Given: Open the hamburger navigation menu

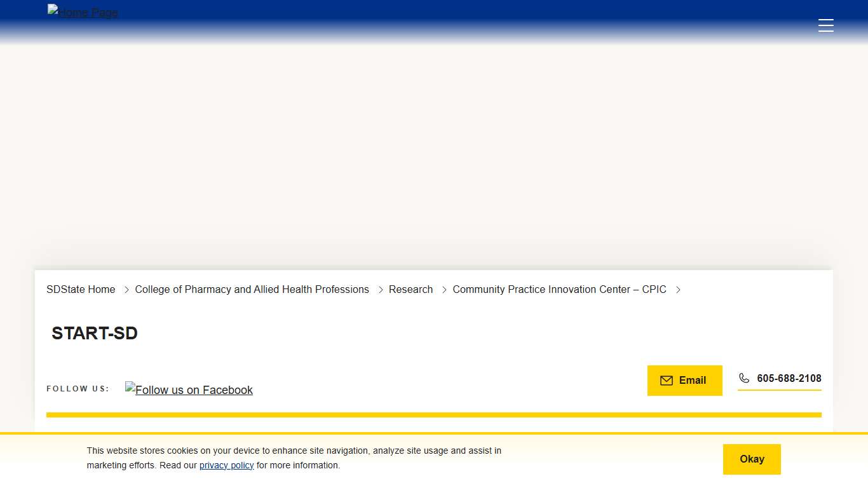Looking at the screenshot, I should (x=825, y=25).
